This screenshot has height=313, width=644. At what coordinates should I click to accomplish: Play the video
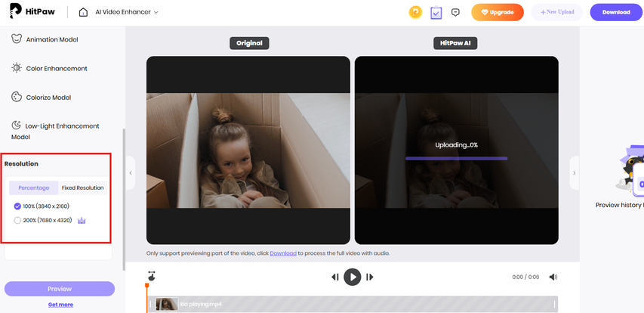coord(353,277)
